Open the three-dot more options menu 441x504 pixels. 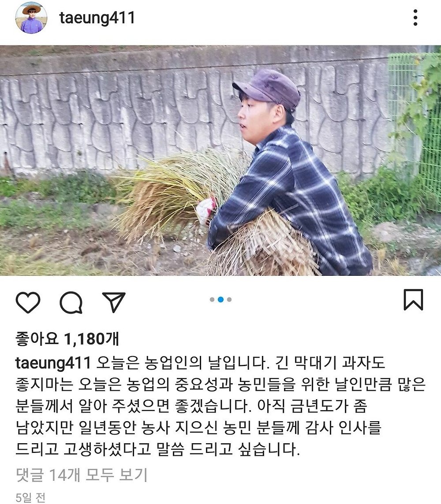tap(415, 17)
